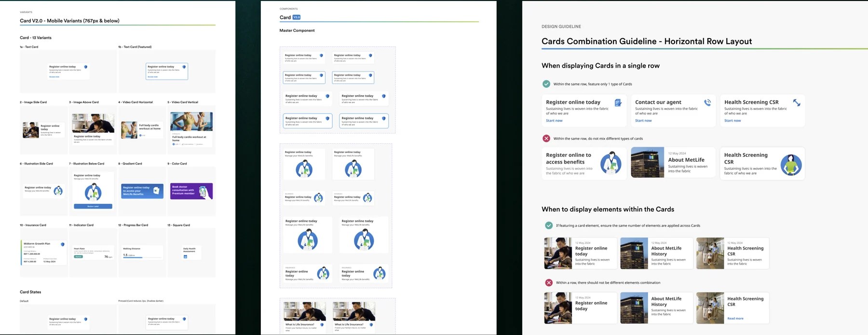Click the 'Card States' heading

click(30, 292)
